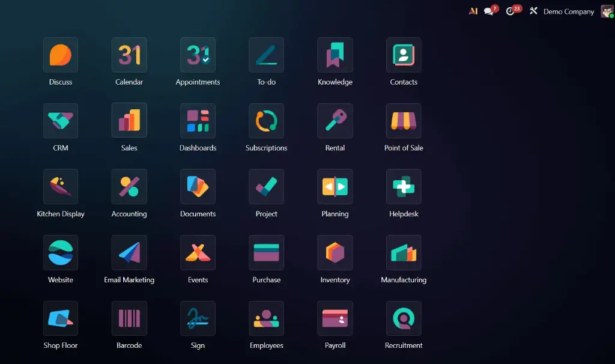The height and width of the screenshot is (364, 615).
Task: Open the Point of Sale app
Action: 404,121
